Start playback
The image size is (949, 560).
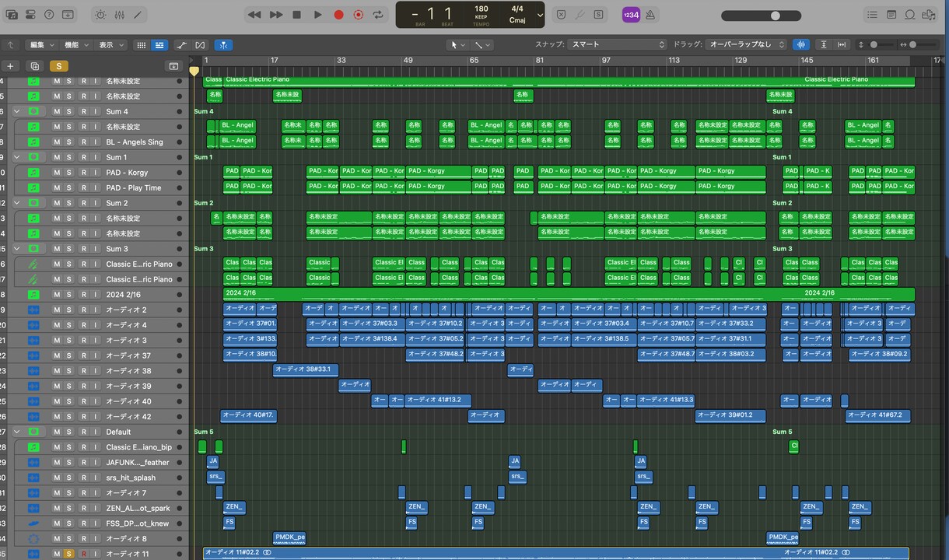317,15
